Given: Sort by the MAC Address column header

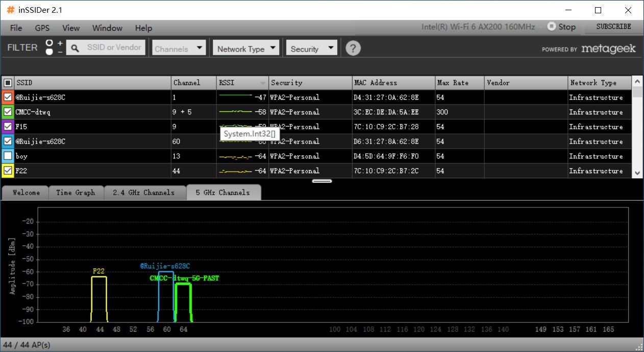Looking at the screenshot, I should (x=393, y=83).
